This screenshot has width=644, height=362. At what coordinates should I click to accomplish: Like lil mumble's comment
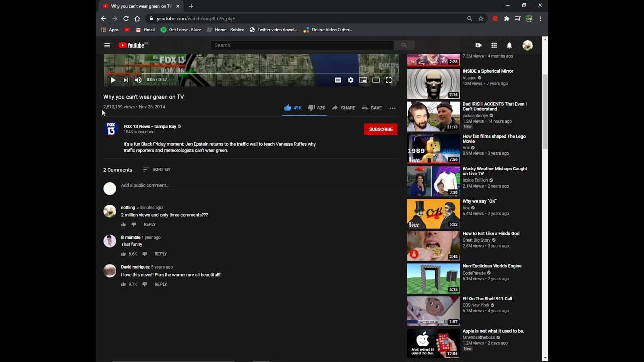pos(123,254)
